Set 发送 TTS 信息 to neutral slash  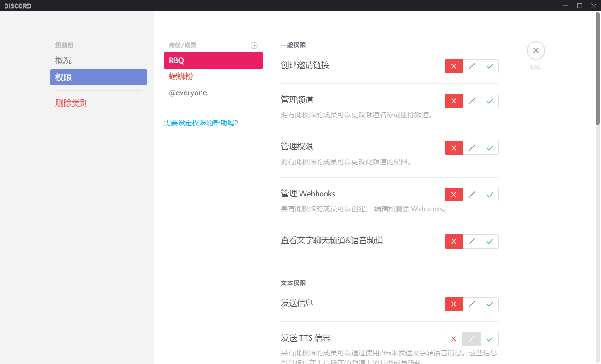472,339
